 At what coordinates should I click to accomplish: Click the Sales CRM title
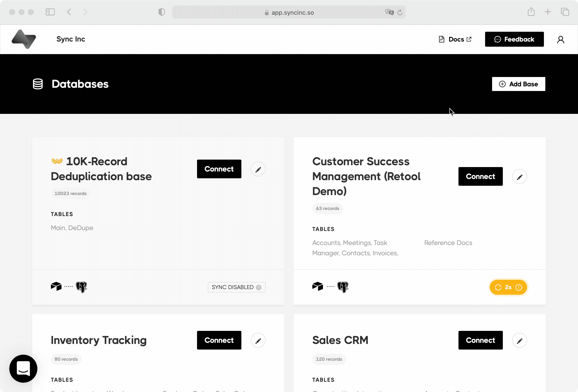click(x=340, y=340)
